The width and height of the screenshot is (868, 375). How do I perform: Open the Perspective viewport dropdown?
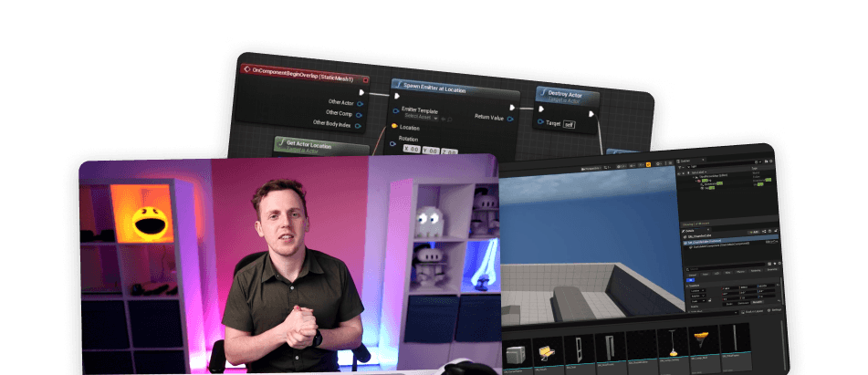591,168
